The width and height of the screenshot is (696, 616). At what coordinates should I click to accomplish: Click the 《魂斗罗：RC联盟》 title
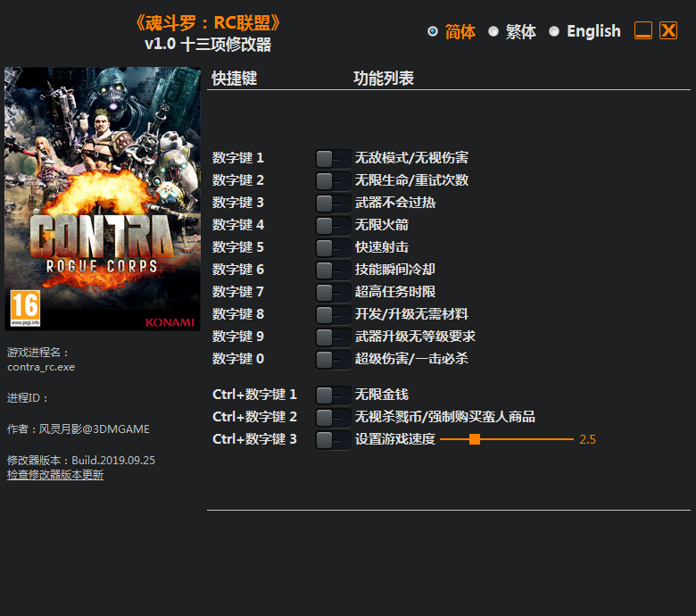[208, 23]
